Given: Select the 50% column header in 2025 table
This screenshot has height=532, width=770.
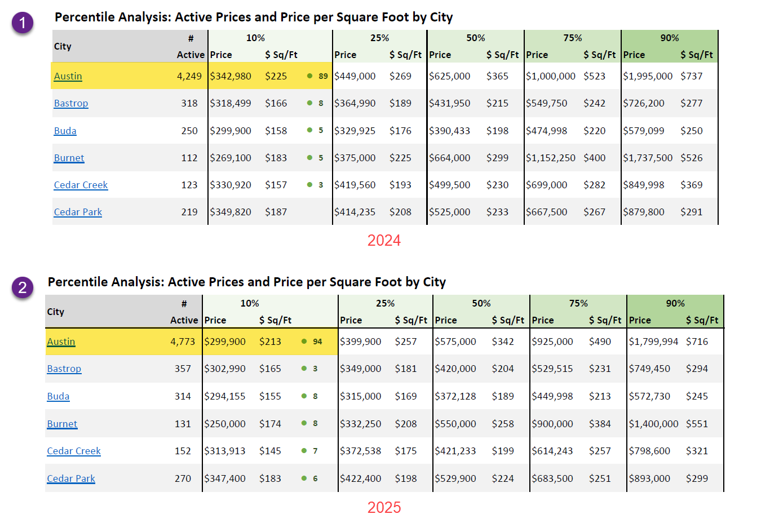Looking at the screenshot, I should (x=481, y=303).
